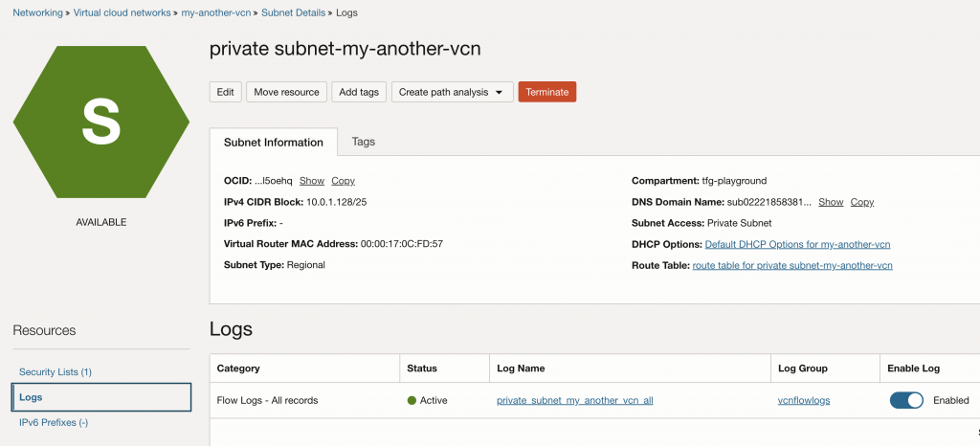This screenshot has height=446, width=980.
Task: Select the Subnet Information tab
Action: (273, 143)
